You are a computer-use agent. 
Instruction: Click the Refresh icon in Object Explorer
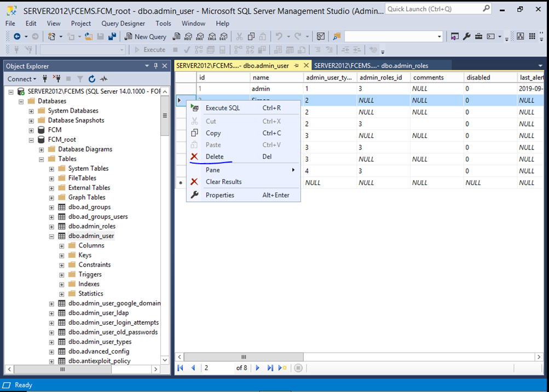tap(91, 79)
